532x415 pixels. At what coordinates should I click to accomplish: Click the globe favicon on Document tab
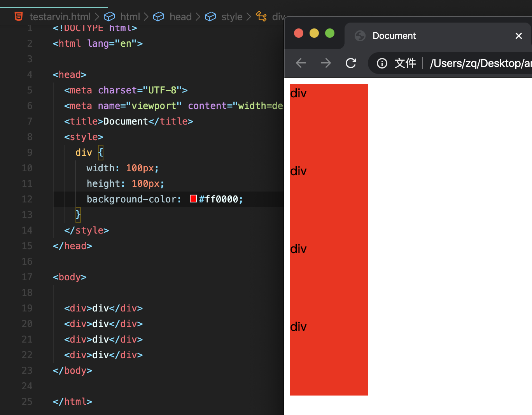(x=360, y=36)
